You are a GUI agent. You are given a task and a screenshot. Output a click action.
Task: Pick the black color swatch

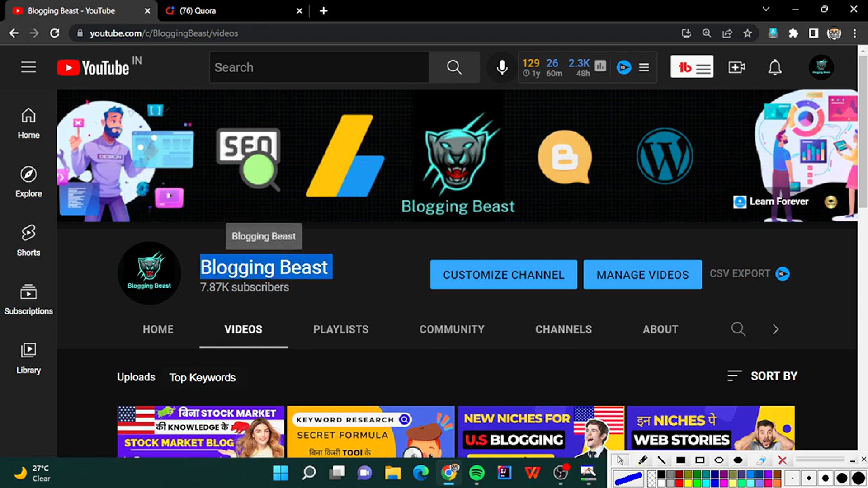661,474
